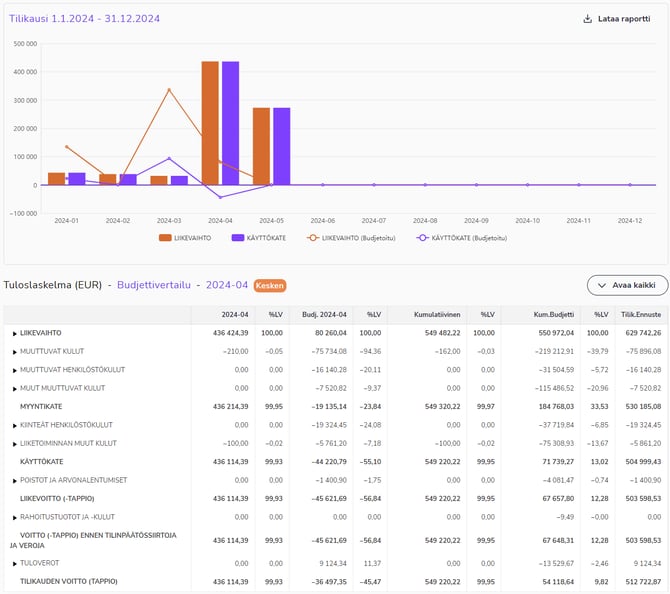Expand MUUT MUUTTUVAT KULUT row
Screen dimensions: 670x594
click(x=14, y=388)
